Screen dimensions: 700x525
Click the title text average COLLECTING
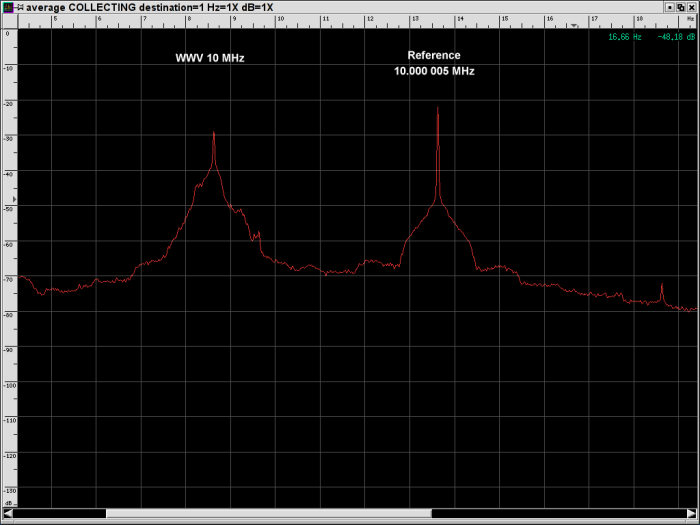point(81,7)
